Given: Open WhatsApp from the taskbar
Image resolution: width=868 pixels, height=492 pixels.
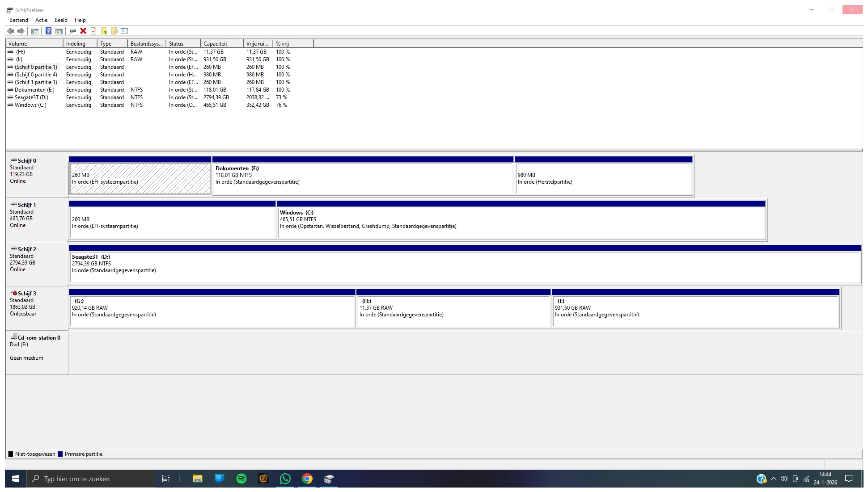Looking at the screenshot, I should click(285, 479).
